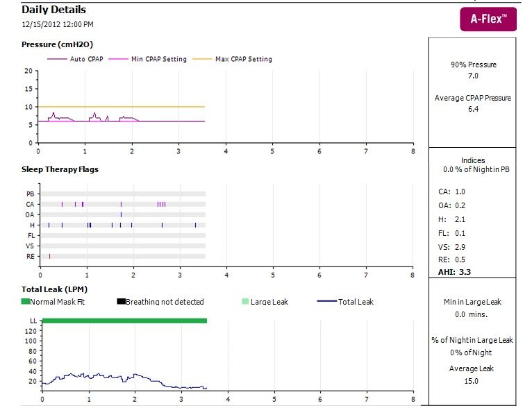Click the 12/15/2012 12:00 PM date text
This screenshot has height=408, width=532.
click(58, 24)
